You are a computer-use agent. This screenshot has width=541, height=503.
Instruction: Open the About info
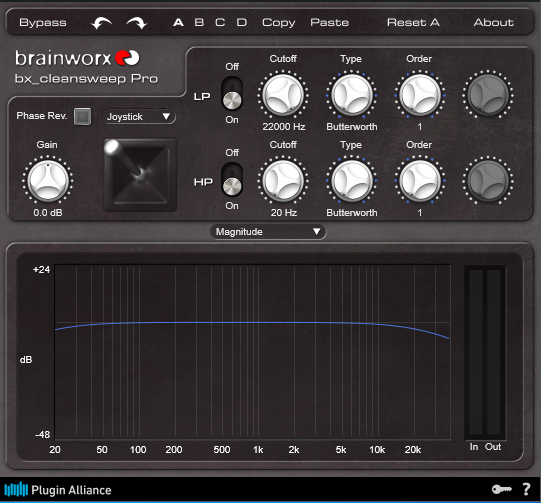pyautogui.click(x=493, y=22)
